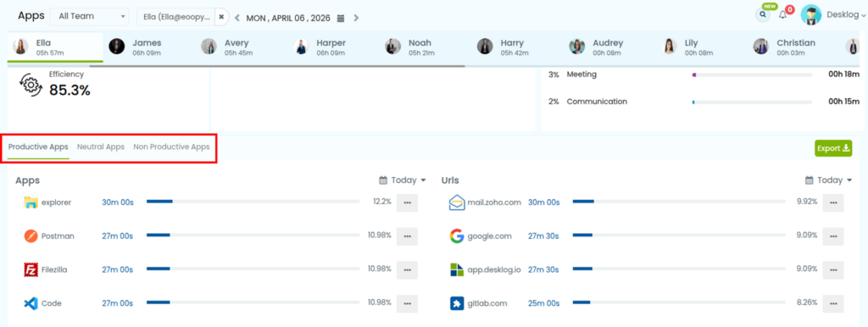This screenshot has height=327, width=868.
Task: Switch to Non Productive Apps tab
Action: click(x=171, y=147)
